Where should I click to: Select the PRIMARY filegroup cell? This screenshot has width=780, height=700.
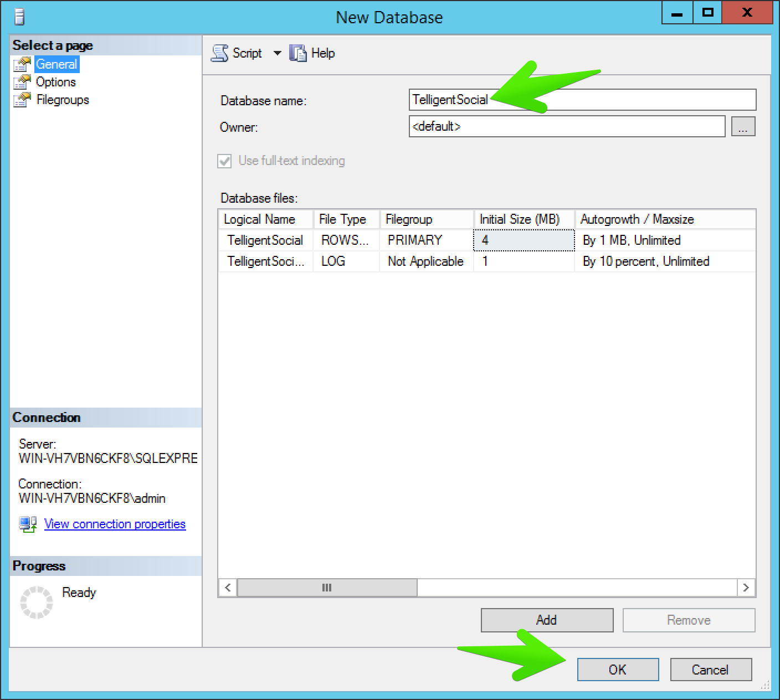(427, 240)
